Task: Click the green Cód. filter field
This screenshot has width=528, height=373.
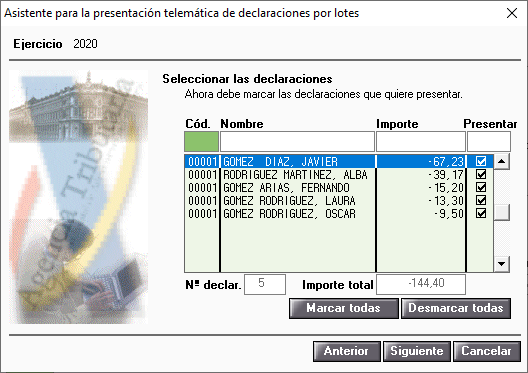Action: [201, 141]
